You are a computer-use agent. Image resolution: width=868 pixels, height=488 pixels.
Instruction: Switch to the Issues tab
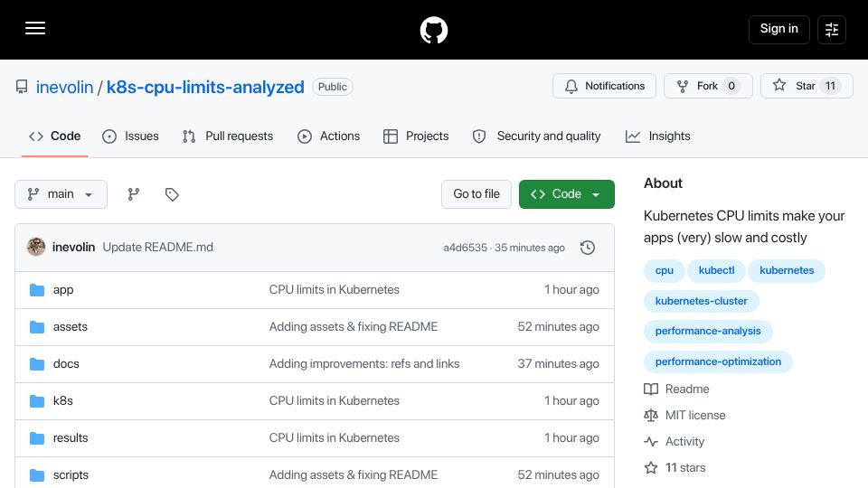[x=130, y=136]
